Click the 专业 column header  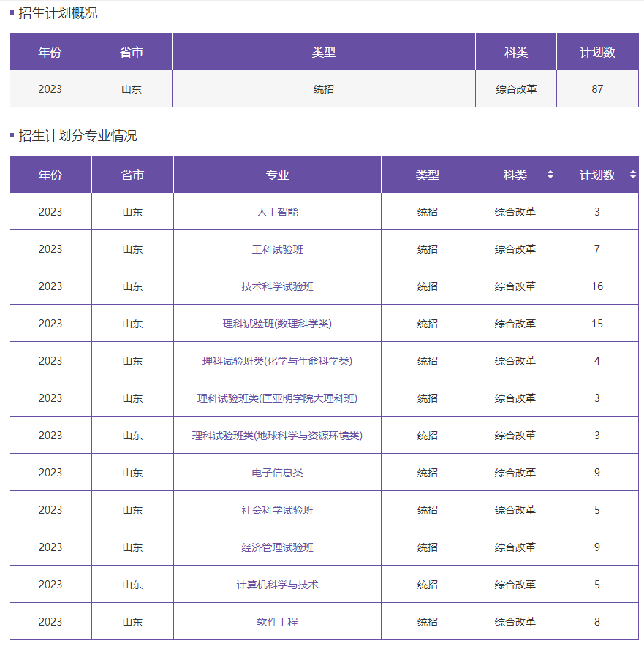click(x=277, y=175)
